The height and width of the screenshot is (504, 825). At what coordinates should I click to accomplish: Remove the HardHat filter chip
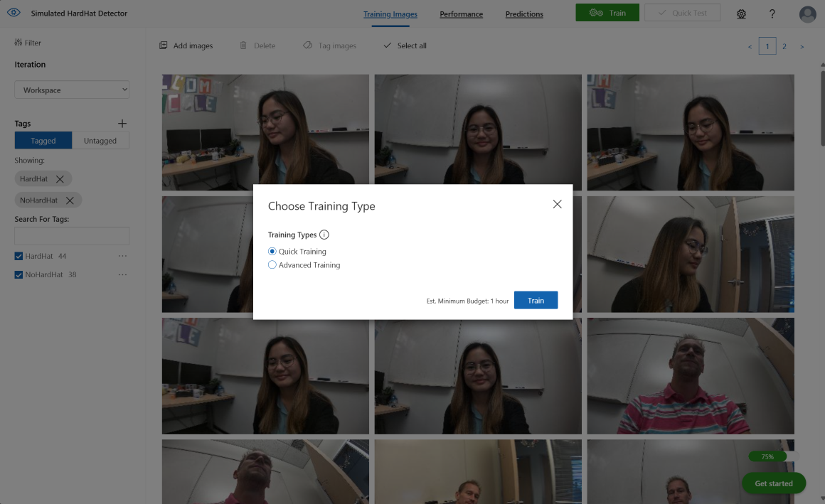pyautogui.click(x=60, y=179)
